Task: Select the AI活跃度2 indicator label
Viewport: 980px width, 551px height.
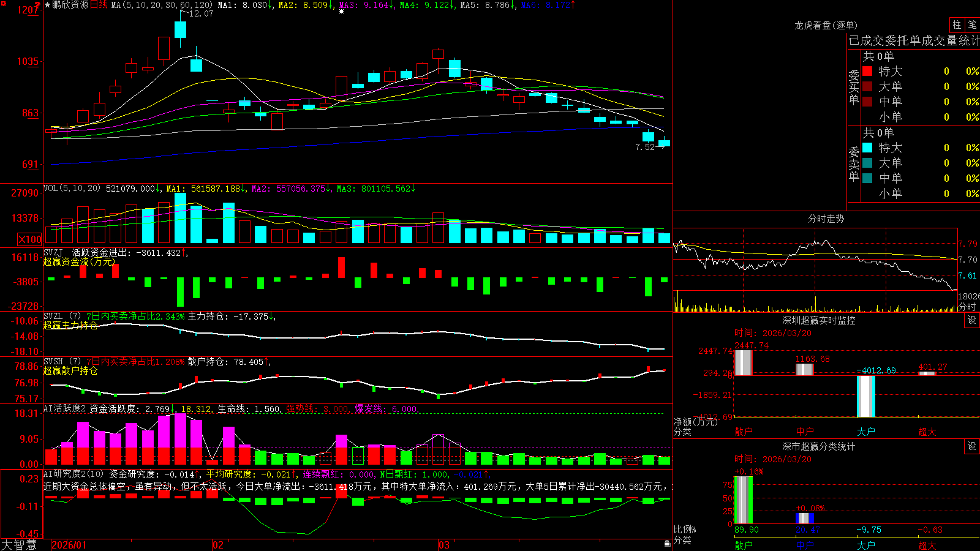Action: click(65, 408)
